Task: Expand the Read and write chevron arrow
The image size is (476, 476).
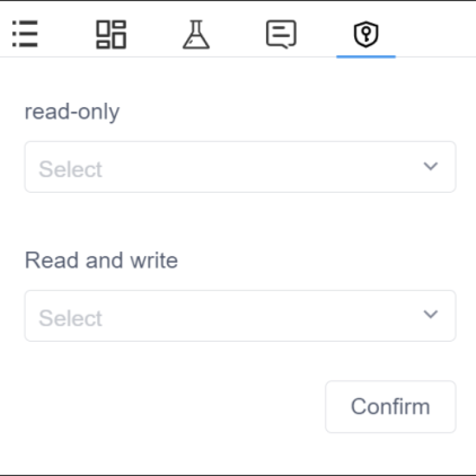Action: (x=430, y=315)
